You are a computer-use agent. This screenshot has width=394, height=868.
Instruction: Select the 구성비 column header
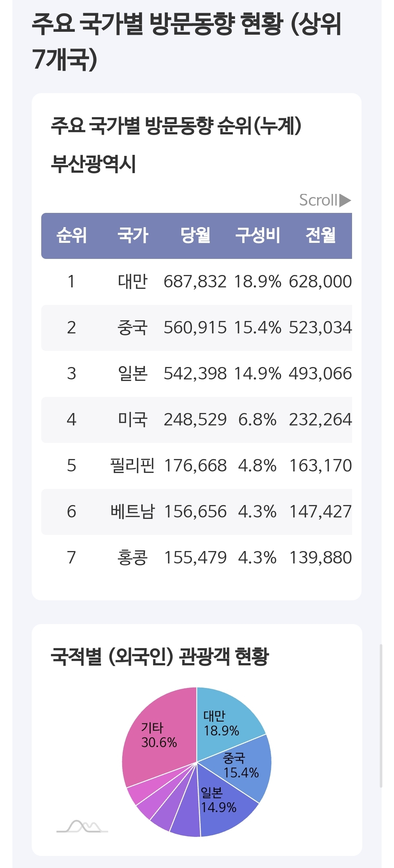point(258,236)
